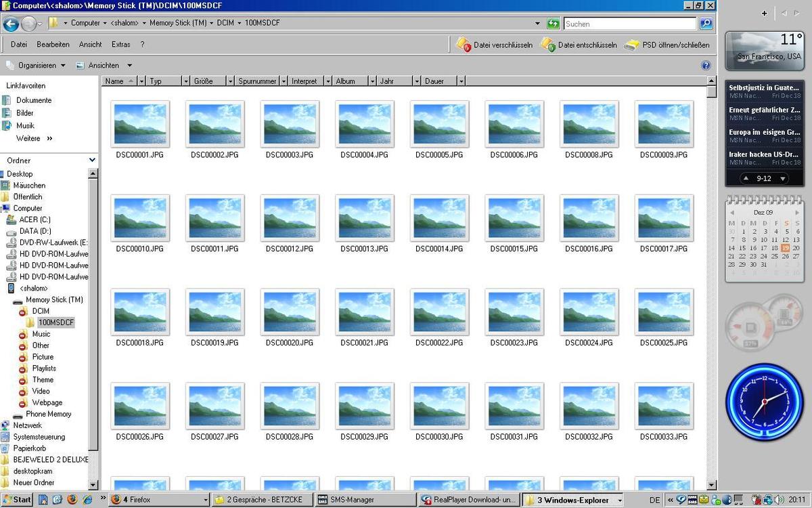Image resolution: width=812 pixels, height=508 pixels.
Task: Collapse the Ordner folder pane
Action: pyautogui.click(x=92, y=161)
